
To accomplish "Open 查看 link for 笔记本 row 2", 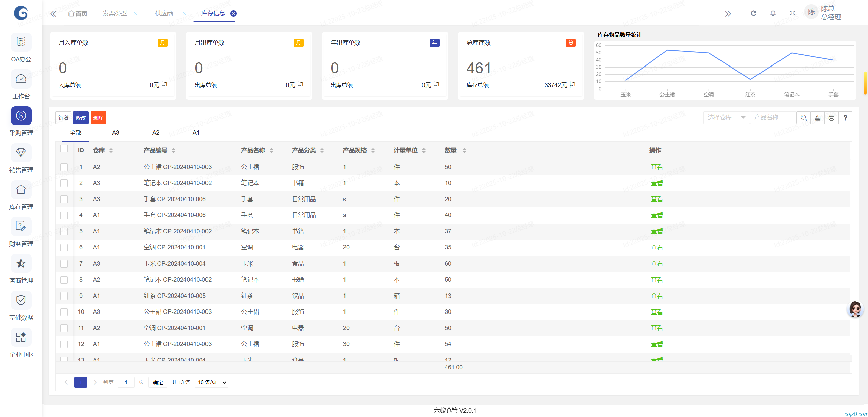I will [x=656, y=183].
